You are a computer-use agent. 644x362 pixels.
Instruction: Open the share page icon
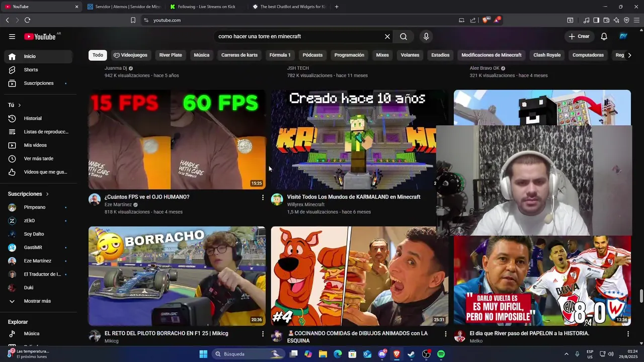[x=473, y=20]
